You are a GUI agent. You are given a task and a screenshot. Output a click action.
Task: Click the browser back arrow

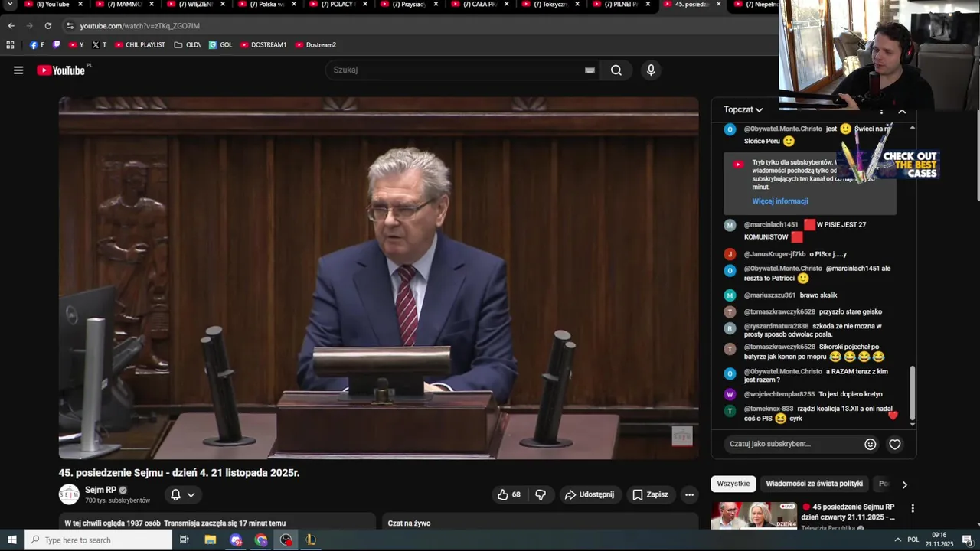tap(11, 25)
